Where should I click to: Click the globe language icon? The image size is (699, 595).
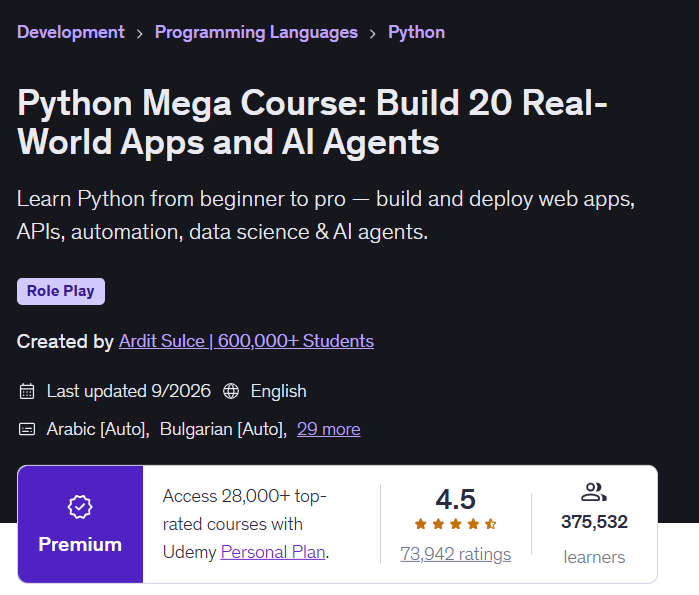(x=231, y=391)
